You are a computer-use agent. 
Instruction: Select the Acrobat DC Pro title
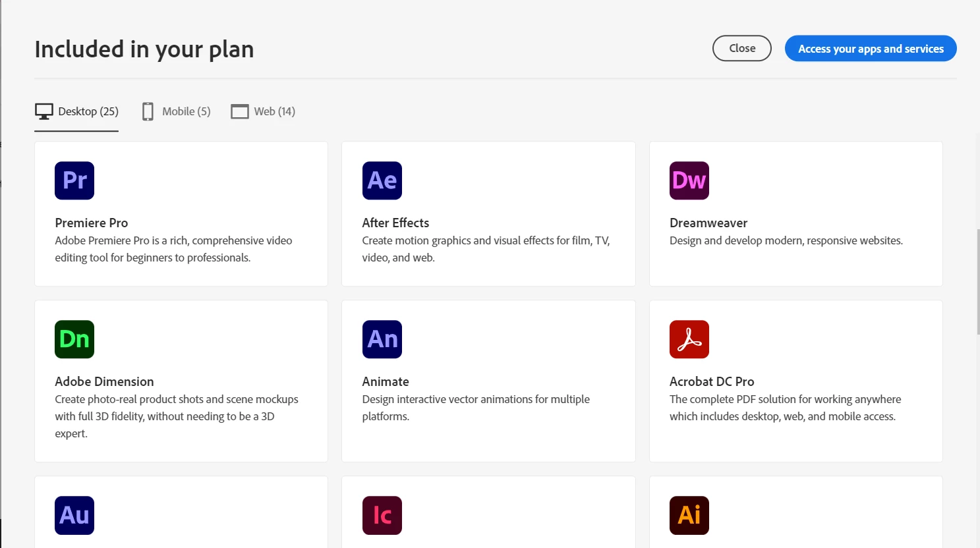(712, 381)
